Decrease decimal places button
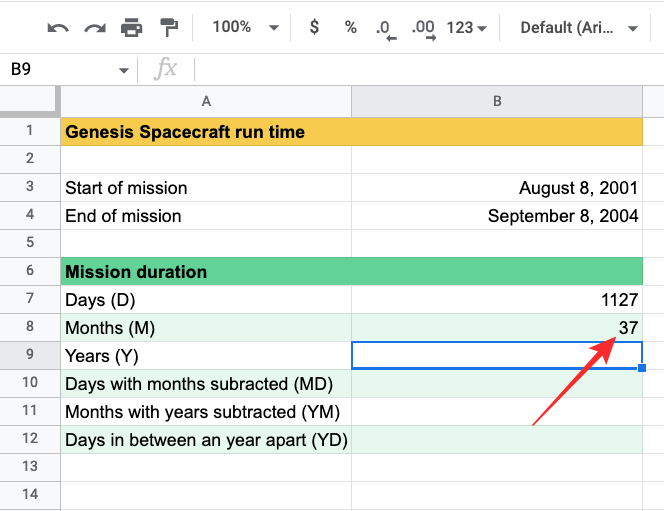 385,28
